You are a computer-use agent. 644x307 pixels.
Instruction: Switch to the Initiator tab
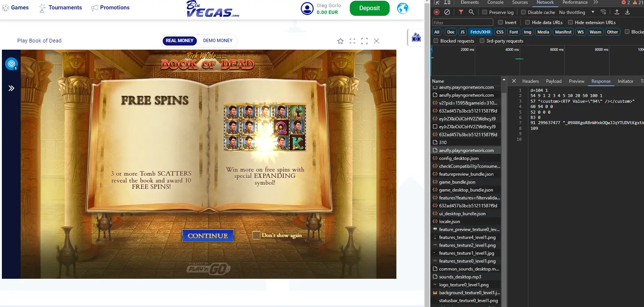626,81
